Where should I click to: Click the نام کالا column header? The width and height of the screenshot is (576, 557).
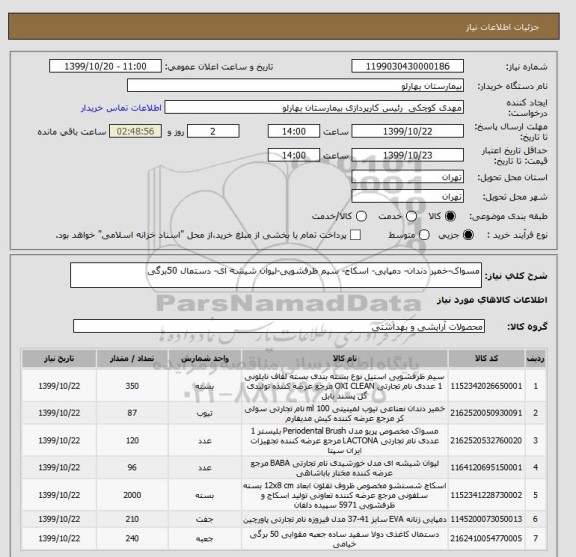point(345,359)
